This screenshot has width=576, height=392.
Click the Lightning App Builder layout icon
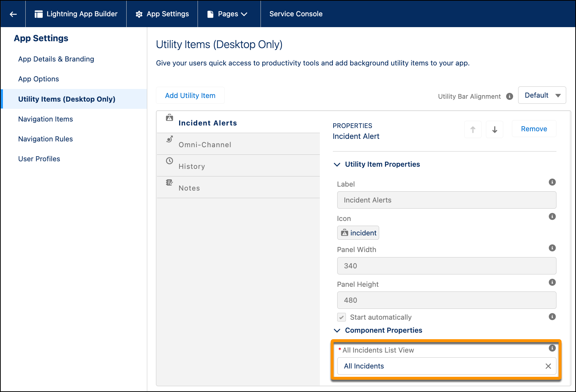pyautogui.click(x=38, y=14)
